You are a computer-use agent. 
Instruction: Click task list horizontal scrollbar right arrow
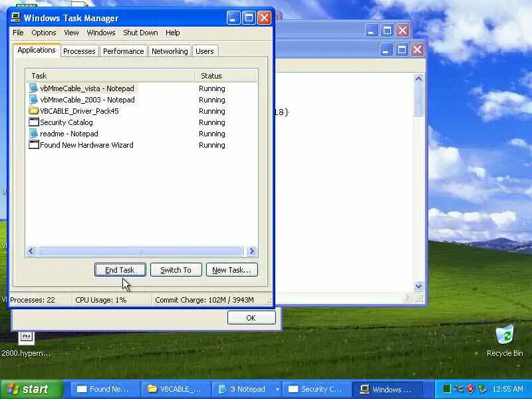[252, 251]
